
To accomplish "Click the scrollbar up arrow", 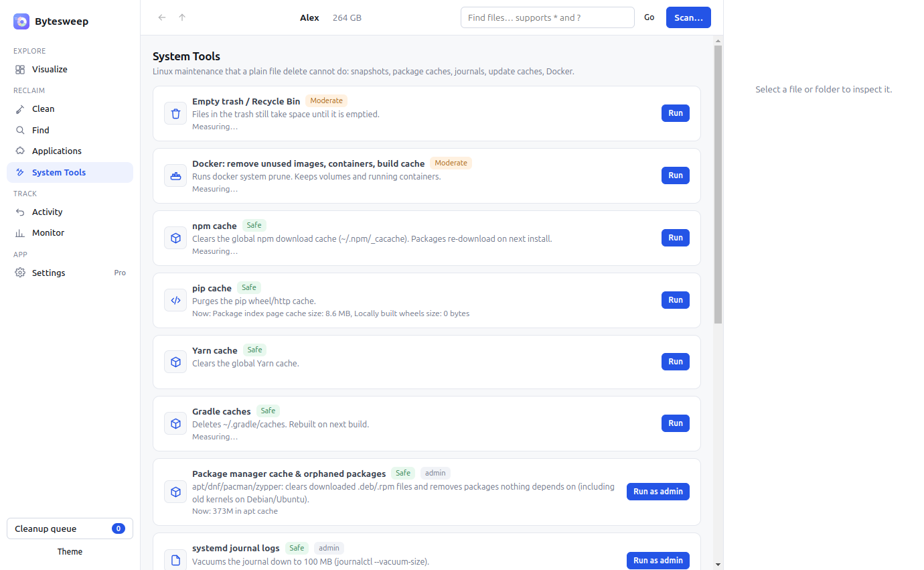I will [718, 40].
